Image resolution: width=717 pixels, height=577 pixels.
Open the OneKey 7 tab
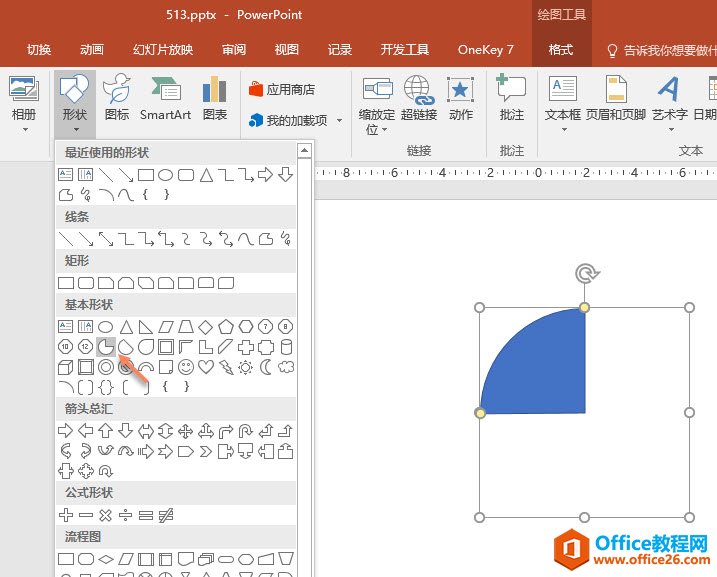pos(486,49)
